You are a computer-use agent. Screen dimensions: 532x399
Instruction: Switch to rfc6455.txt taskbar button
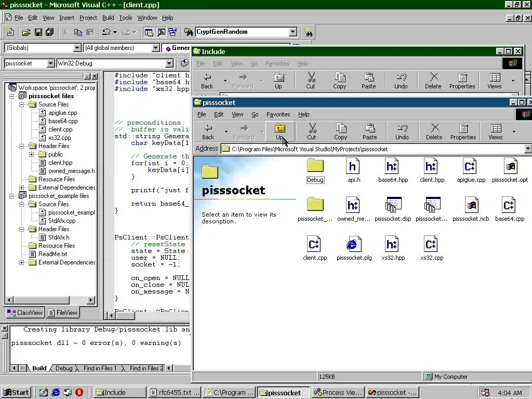tap(175, 393)
